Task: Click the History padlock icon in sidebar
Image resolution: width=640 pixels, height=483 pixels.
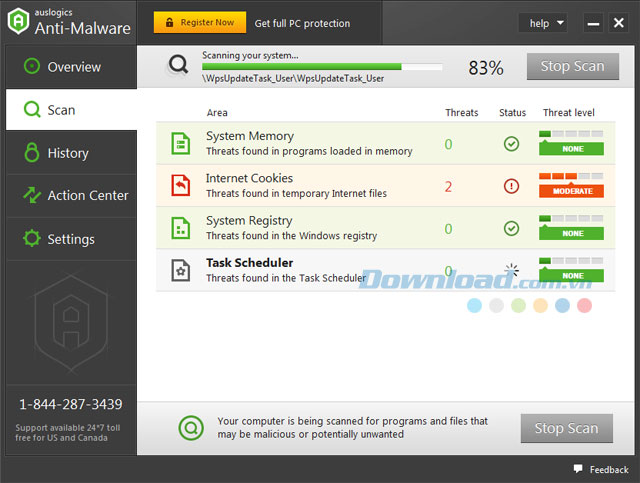Action: tap(32, 152)
